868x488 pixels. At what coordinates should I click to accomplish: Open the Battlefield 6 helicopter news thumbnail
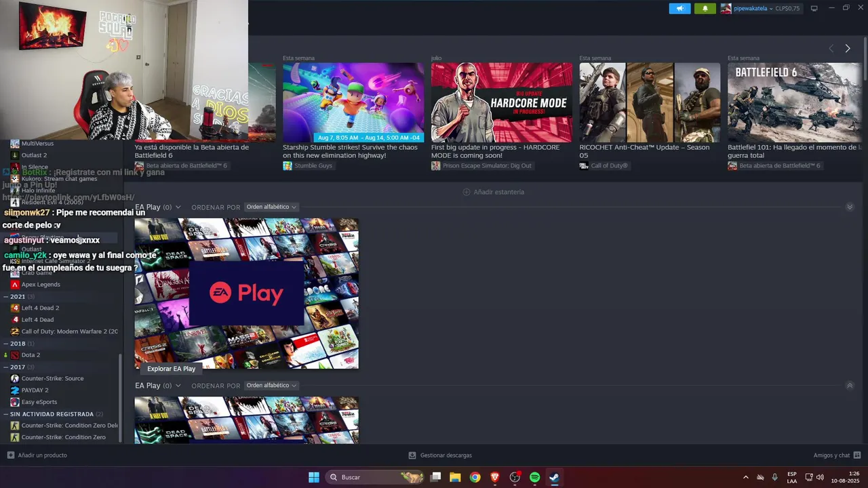(794, 102)
